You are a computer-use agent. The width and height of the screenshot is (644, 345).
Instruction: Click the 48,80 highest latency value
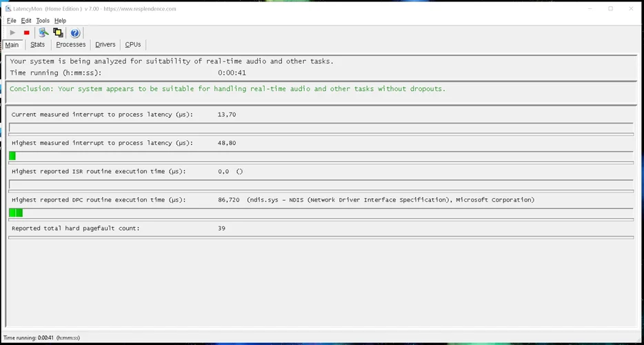point(227,143)
